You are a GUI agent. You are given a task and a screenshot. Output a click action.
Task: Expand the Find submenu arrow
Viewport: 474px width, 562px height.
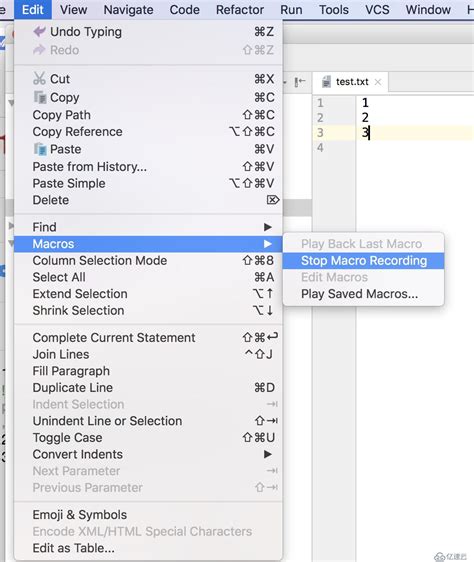coord(267,227)
